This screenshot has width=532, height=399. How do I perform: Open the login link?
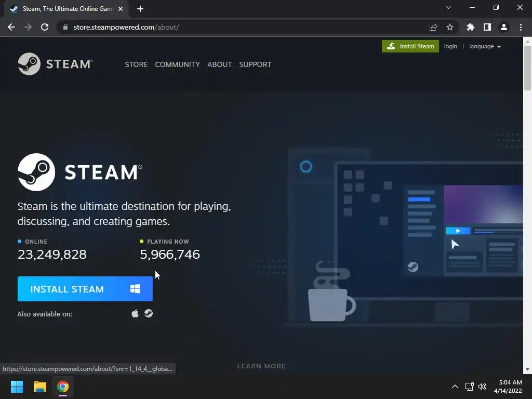[450, 46]
